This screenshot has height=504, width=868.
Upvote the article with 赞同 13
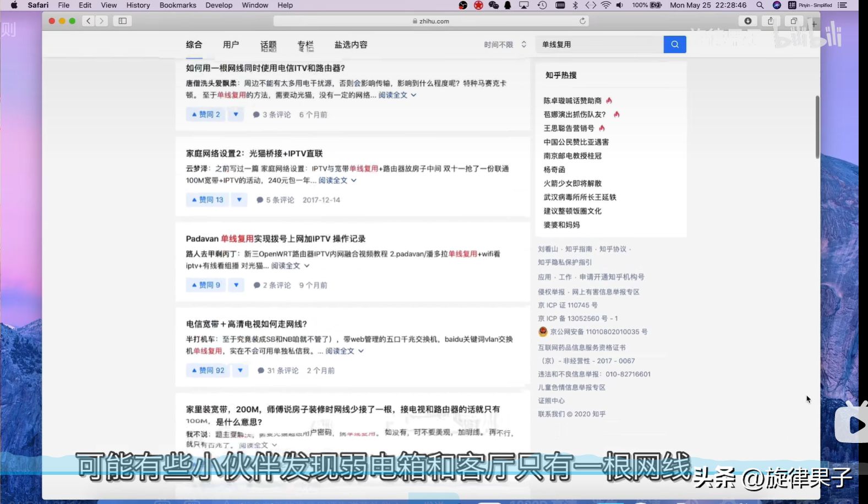[x=208, y=200]
